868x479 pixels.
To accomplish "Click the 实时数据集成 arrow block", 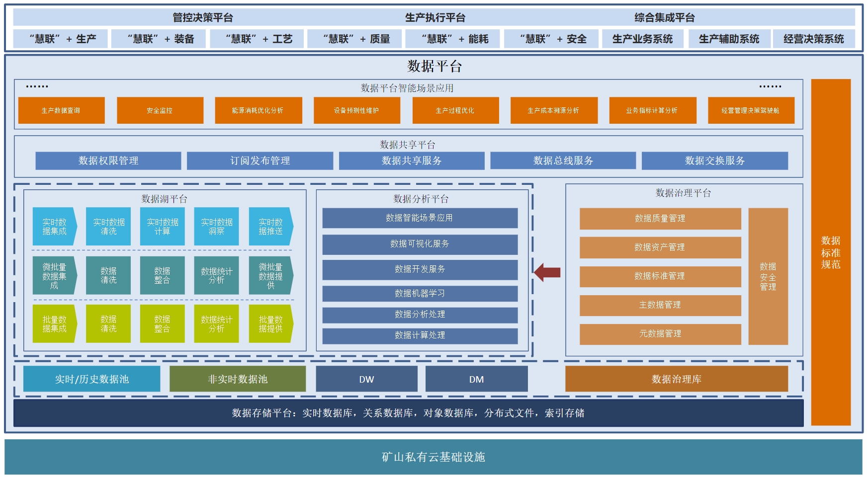I will tap(54, 227).
